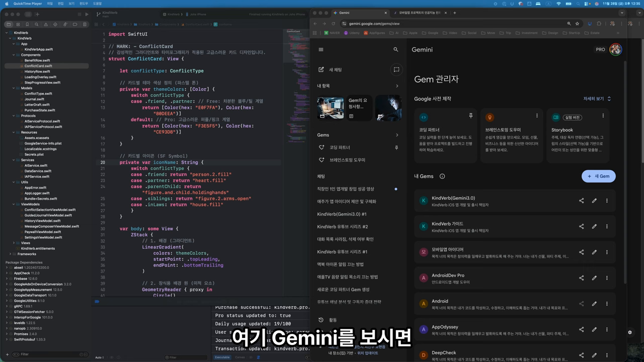Switch to 모바일앱 프로젝트 browser tab

tap(421, 13)
